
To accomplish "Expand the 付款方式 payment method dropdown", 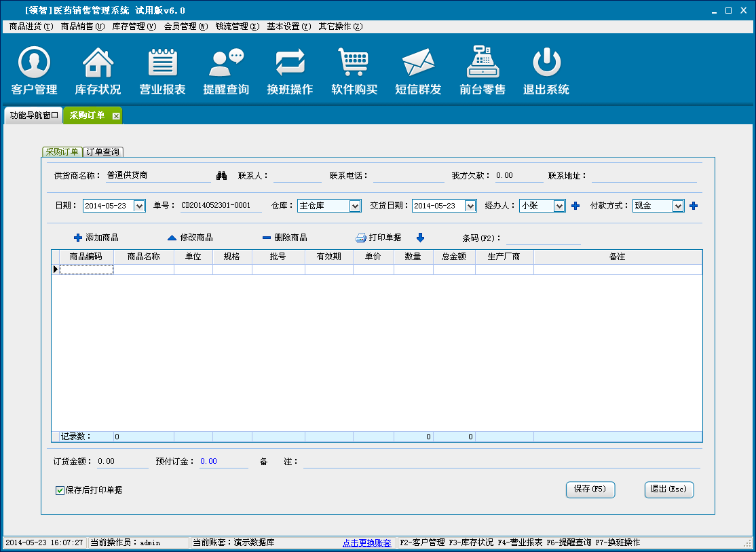I will point(678,206).
